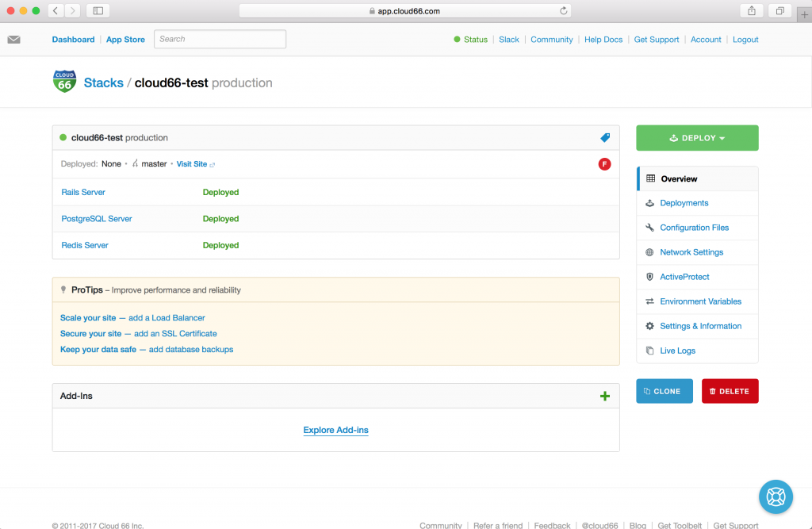This screenshot has width=812, height=529.
Task: Open @cloud66 footer link
Action: pos(599,525)
